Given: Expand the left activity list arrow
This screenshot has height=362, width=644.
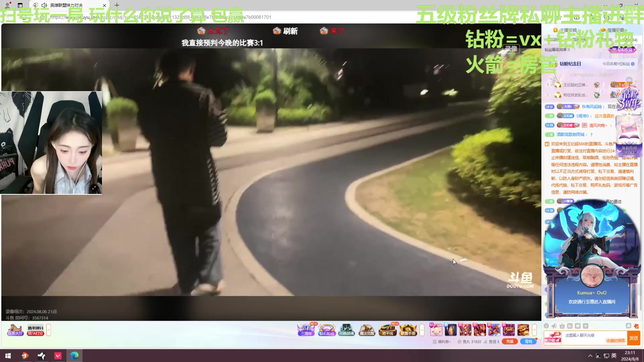Looking at the screenshot, I should pos(49,330).
